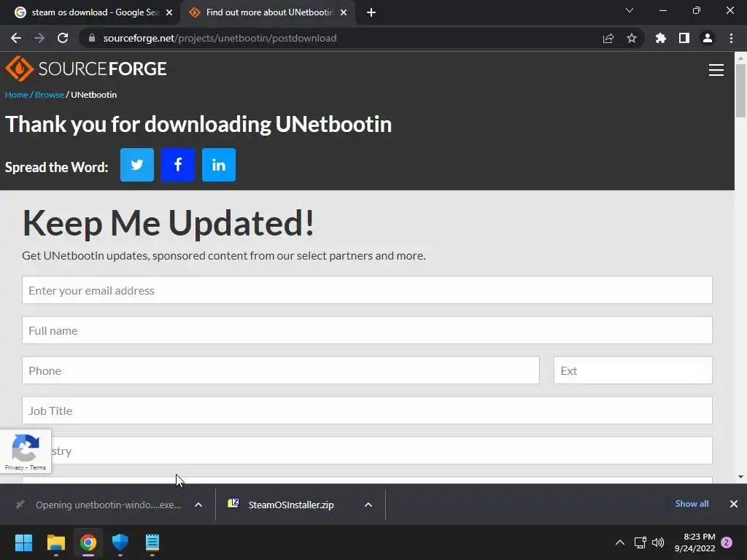Open the reCAPTCHA Privacy link
This screenshot has width=747, height=560.
pos(15,467)
